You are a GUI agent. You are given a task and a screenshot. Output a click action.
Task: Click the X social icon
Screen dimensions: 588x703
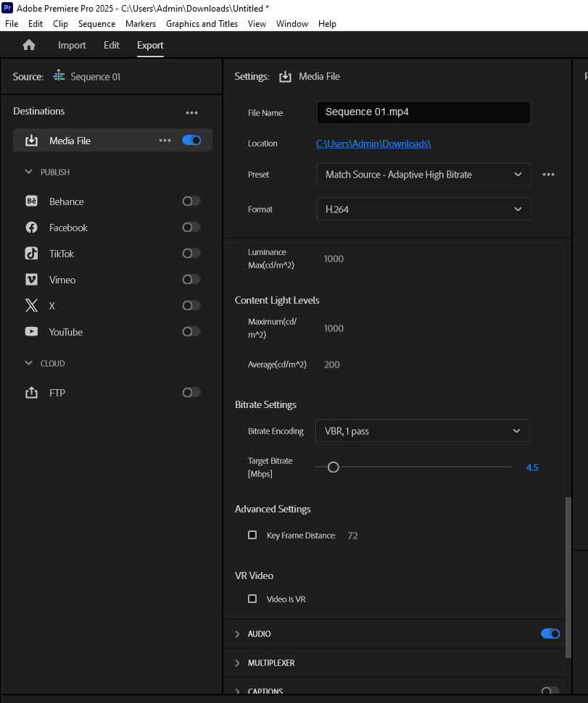[x=31, y=305]
